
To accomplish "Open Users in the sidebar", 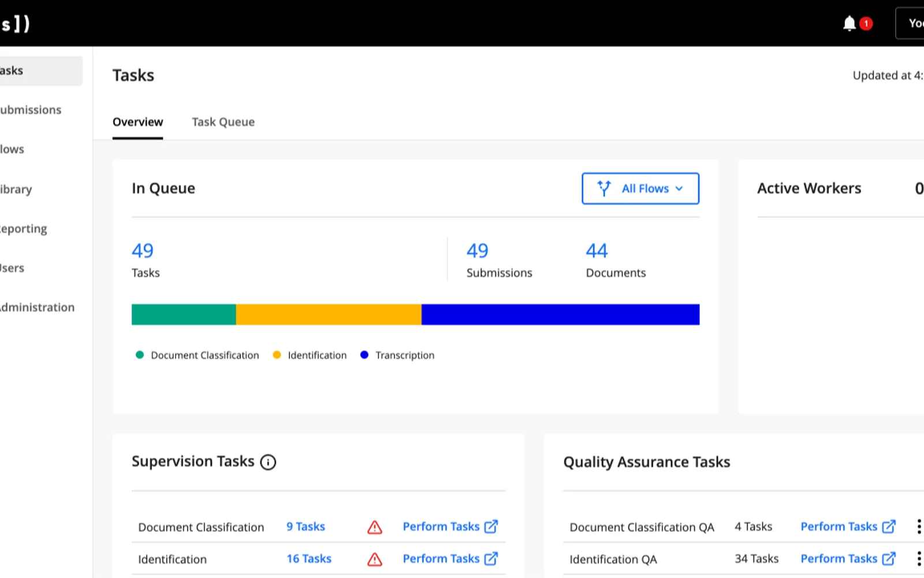I will [x=12, y=268].
